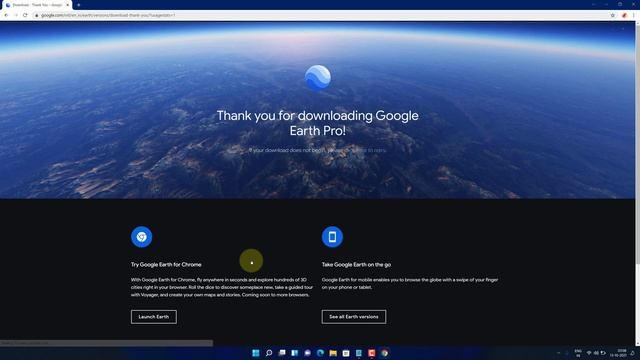Open the Chat taskbar icon
Image resolution: width=640 pixels, height=360 pixels.
tap(307, 353)
